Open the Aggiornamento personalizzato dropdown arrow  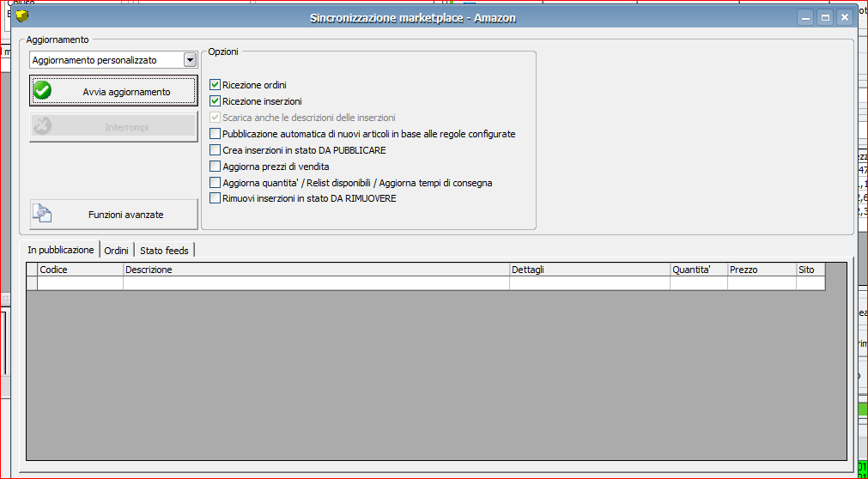190,60
